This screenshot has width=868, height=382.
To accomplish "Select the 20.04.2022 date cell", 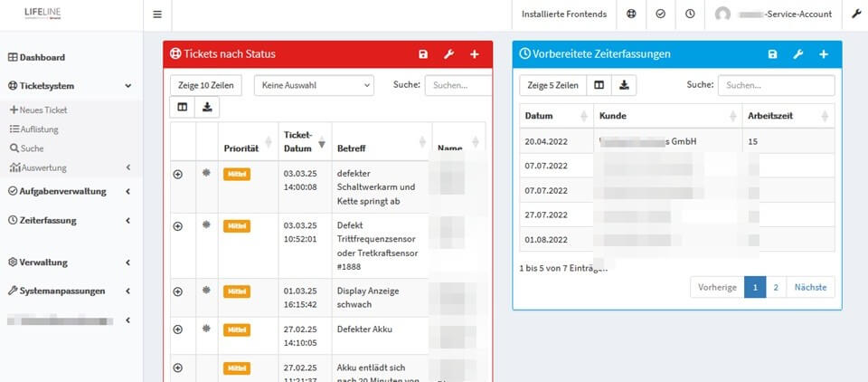I will pyautogui.click(x=556, y=141).
